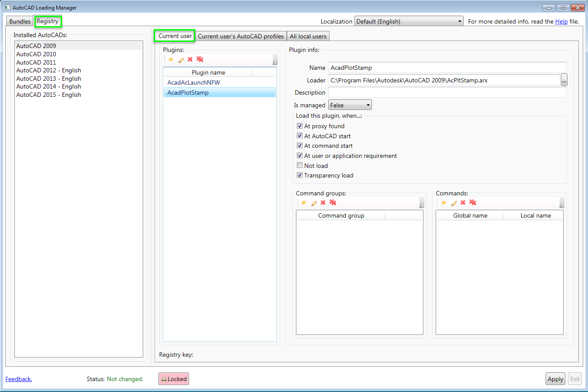Screen dimensions: 588x392
Task: Select AutoCAD 2012 - English
Action: (79, 70)
